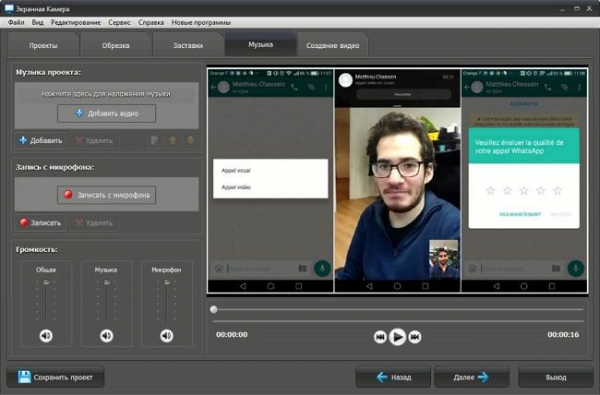Mute the Музыка volume speaker icon
Image resolution: width=600 pixels, height=395 pixels.
pyautogui.click(x=107, y=336)
